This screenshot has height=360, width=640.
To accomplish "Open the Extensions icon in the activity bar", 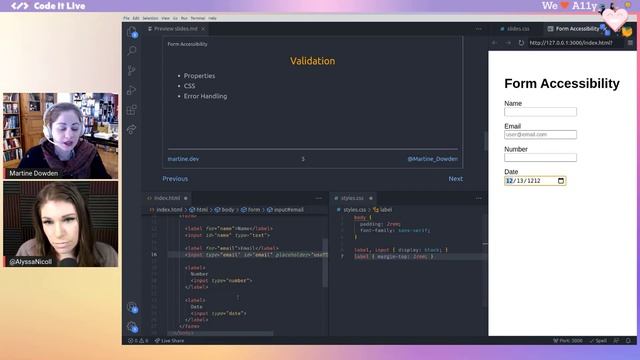I will [132, 109].
